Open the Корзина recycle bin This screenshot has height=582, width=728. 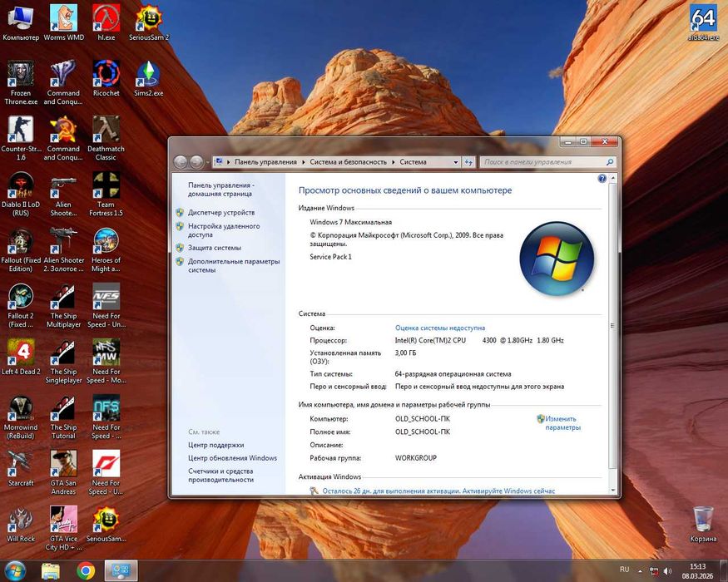coord(703,524)
